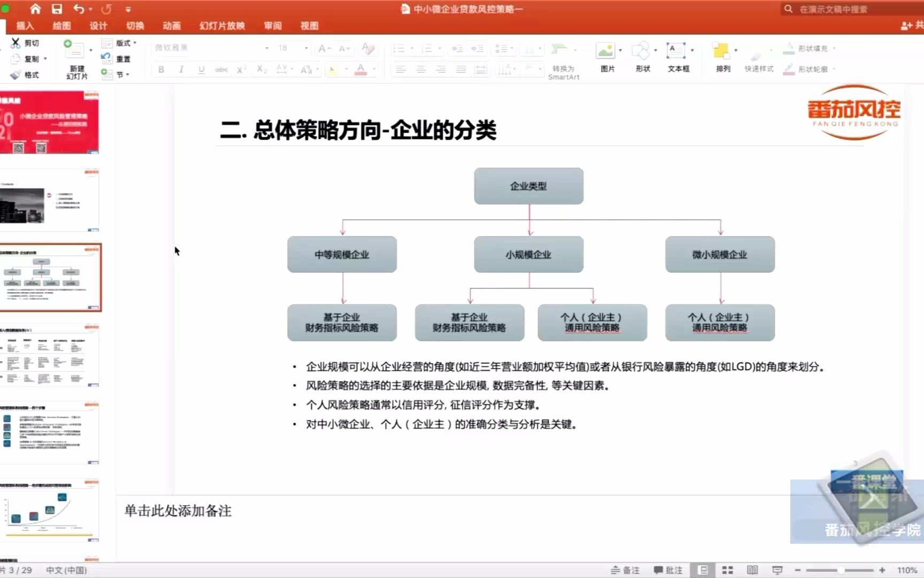
Task: Toggle strikethrough abc formatting
Action: pyautogui.click(x=221, y=69)
